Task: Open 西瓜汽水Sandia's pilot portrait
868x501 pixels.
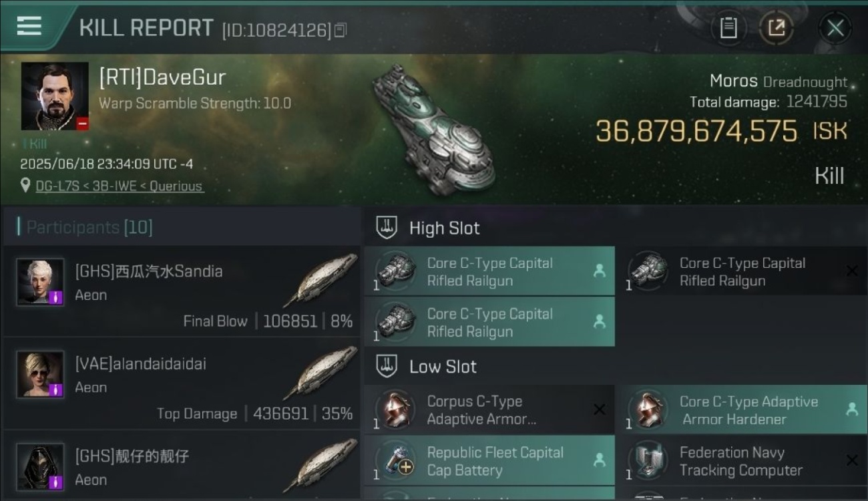Action: click(x=41, y=282)
